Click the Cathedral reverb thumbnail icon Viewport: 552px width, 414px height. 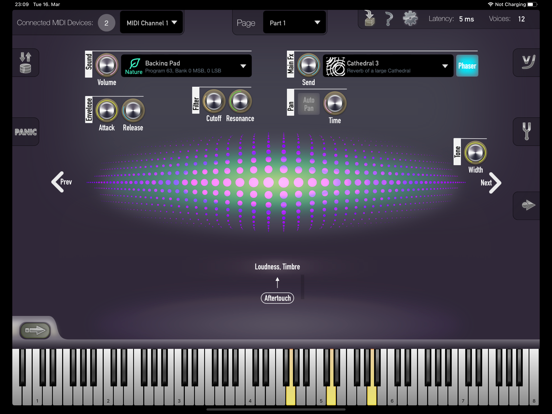click(335, 66)
